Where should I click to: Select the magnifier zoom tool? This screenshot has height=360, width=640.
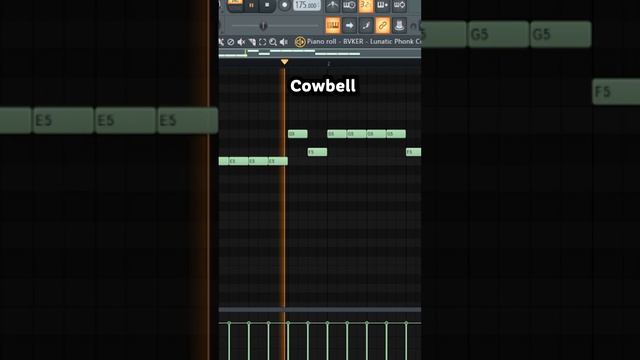273,42
